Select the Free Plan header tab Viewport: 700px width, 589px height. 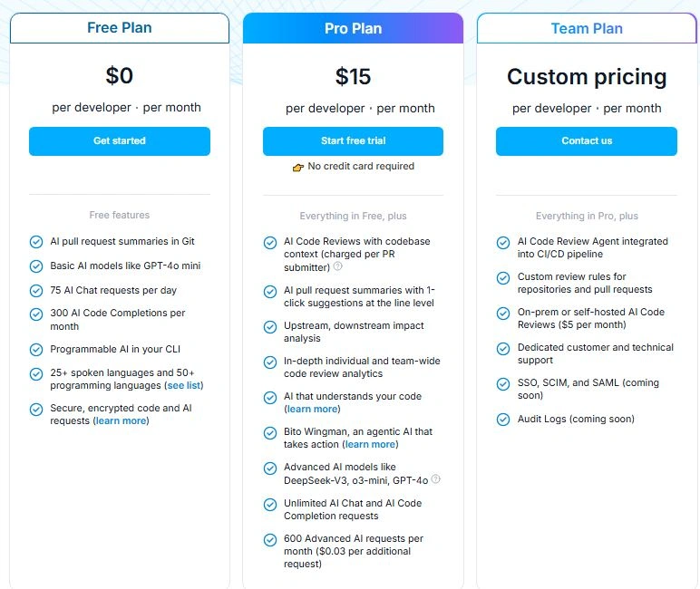tap(120, 28)
